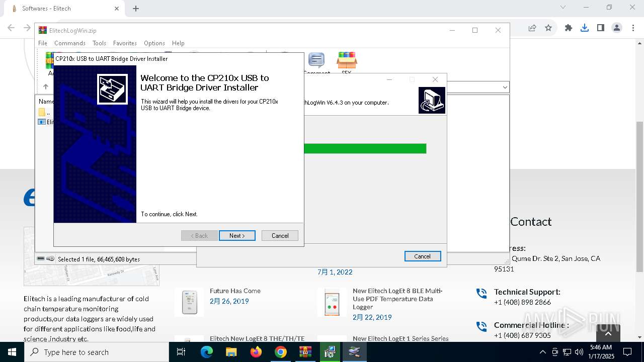
Task: Open the Favorites menu in WinRAR
Action: point(125,43)
